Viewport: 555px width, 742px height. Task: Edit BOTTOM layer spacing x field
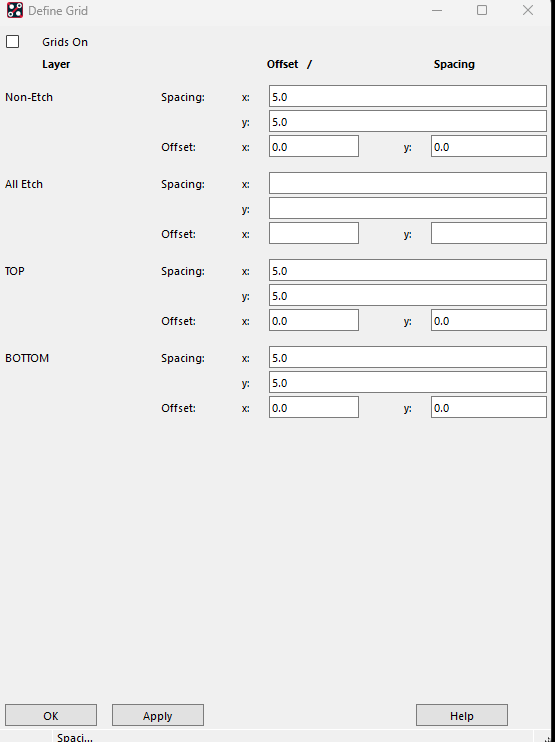point(408,358)
